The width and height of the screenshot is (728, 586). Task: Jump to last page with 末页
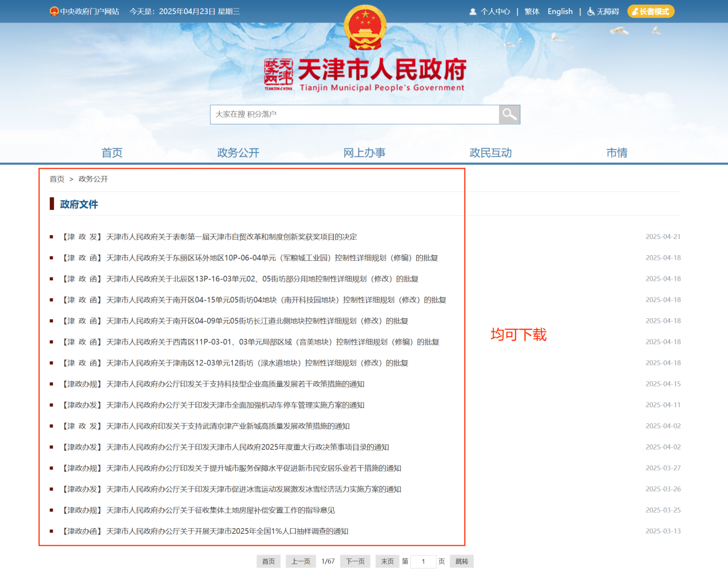click(x=387, y=561)
